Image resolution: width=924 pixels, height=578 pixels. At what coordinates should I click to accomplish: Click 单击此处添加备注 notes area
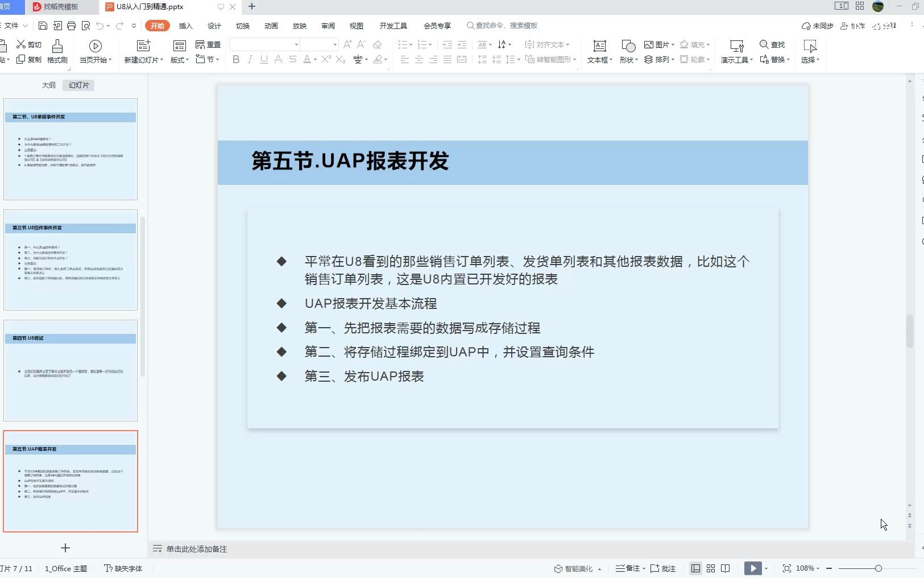[x=196, y=549]
